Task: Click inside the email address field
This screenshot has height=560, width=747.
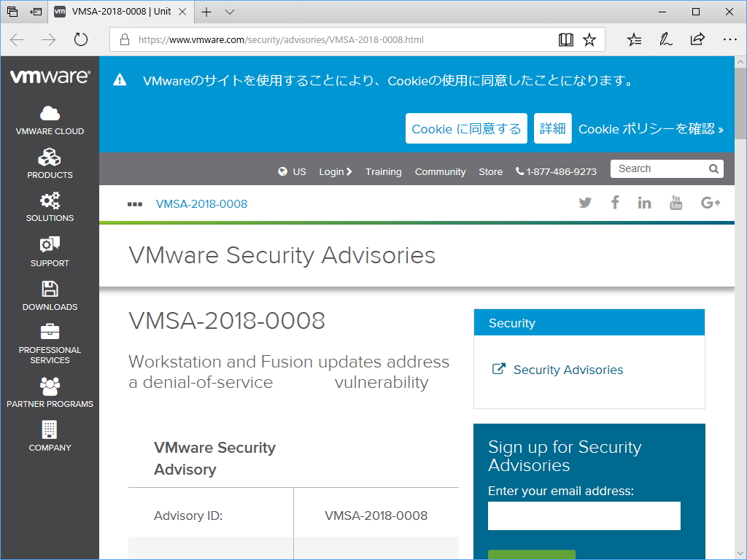Action: coord(584,516)
